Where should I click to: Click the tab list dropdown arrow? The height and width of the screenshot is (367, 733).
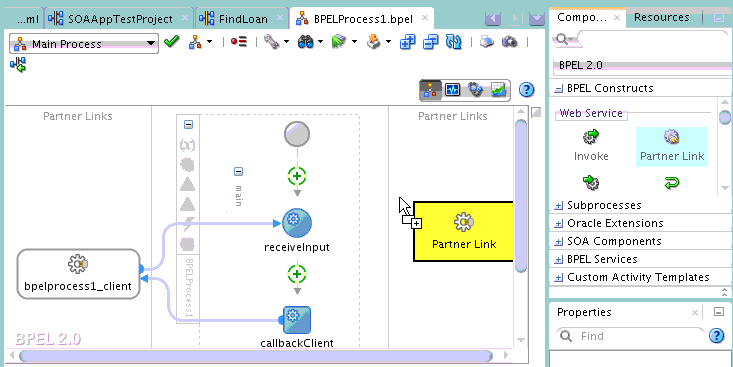537,19
